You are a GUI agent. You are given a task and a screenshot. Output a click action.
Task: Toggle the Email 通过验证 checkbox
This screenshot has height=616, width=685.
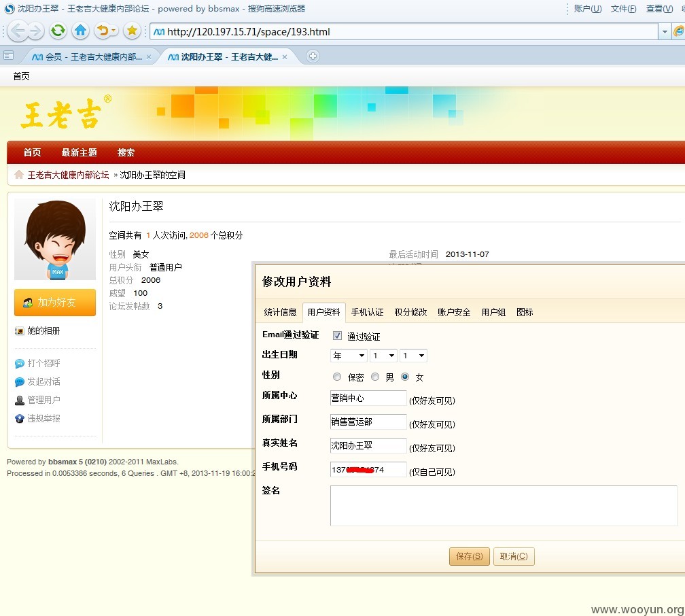337,335
